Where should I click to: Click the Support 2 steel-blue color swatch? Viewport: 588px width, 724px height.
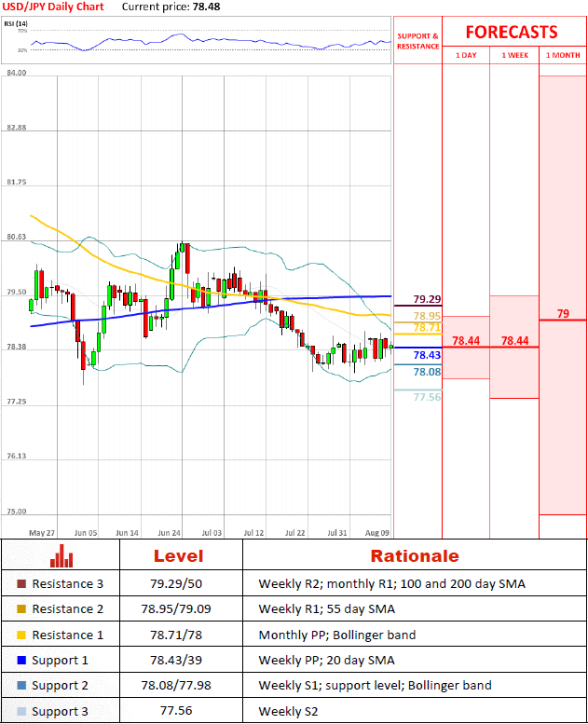coord(21,685)
